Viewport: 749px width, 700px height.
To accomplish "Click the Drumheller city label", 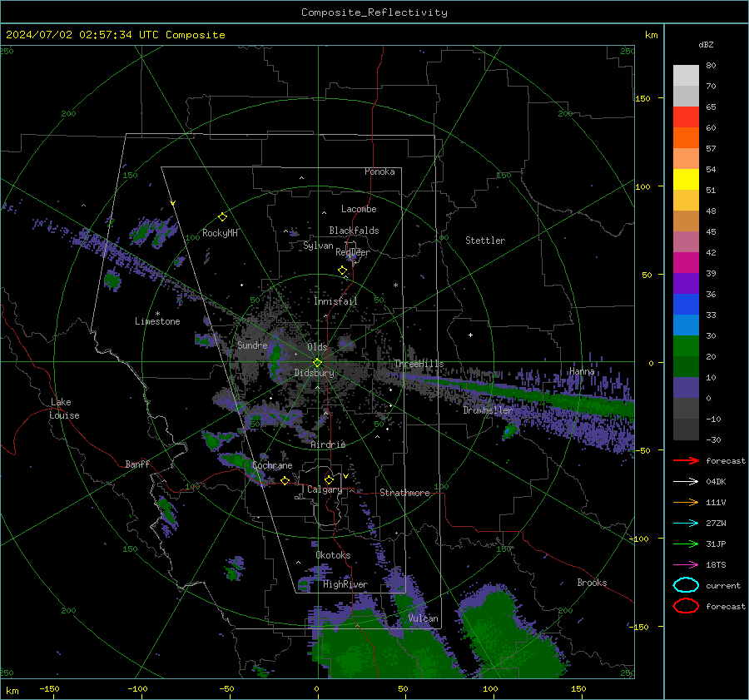I will coord(488,410).
